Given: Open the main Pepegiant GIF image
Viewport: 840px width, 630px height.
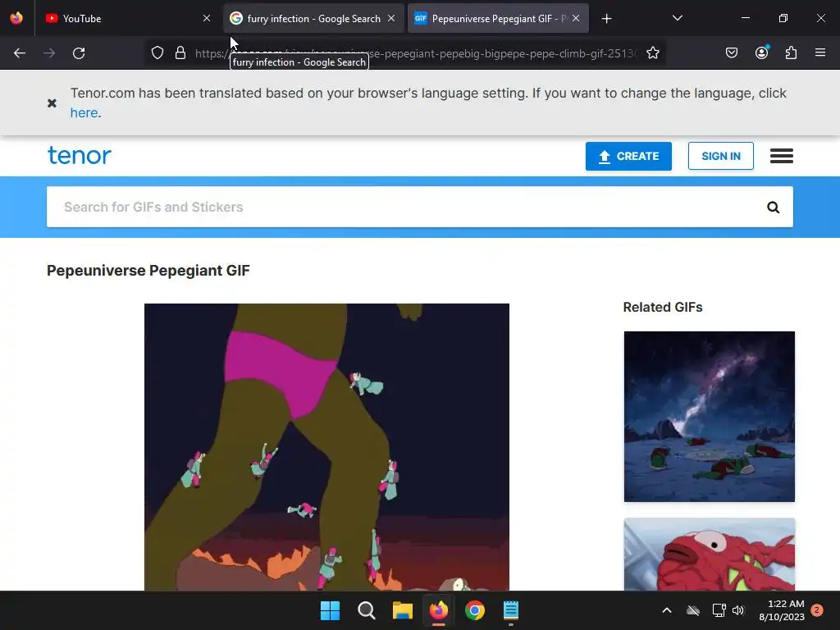Looking at the screenshot, I should [326, 447].
